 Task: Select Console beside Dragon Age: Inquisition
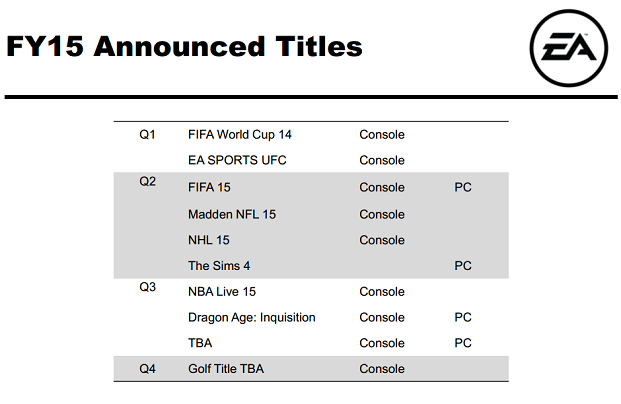[x=382, y=317]
